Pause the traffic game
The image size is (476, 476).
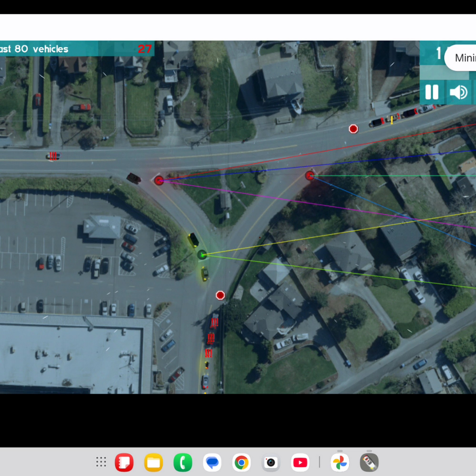[x=432, y=92]
